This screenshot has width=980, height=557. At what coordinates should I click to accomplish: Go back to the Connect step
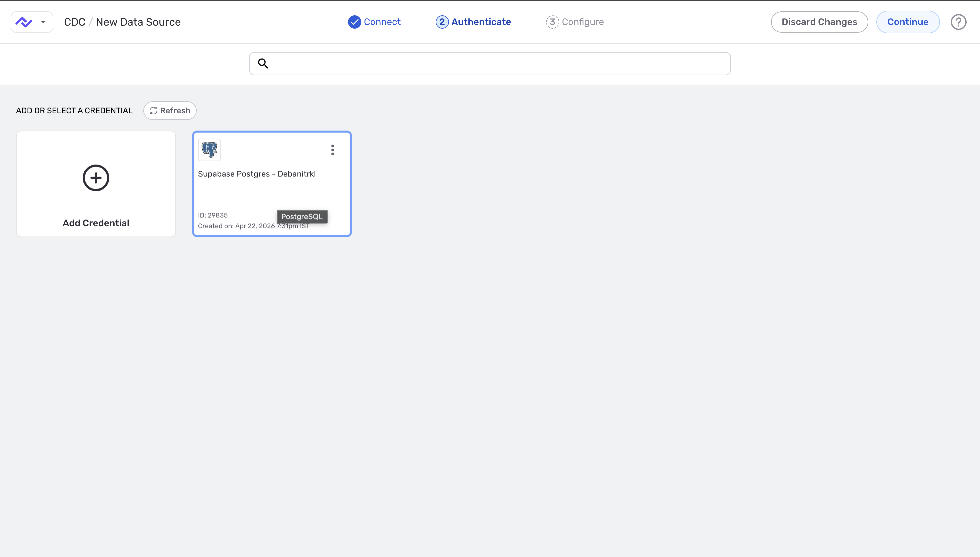pos(374,22)
